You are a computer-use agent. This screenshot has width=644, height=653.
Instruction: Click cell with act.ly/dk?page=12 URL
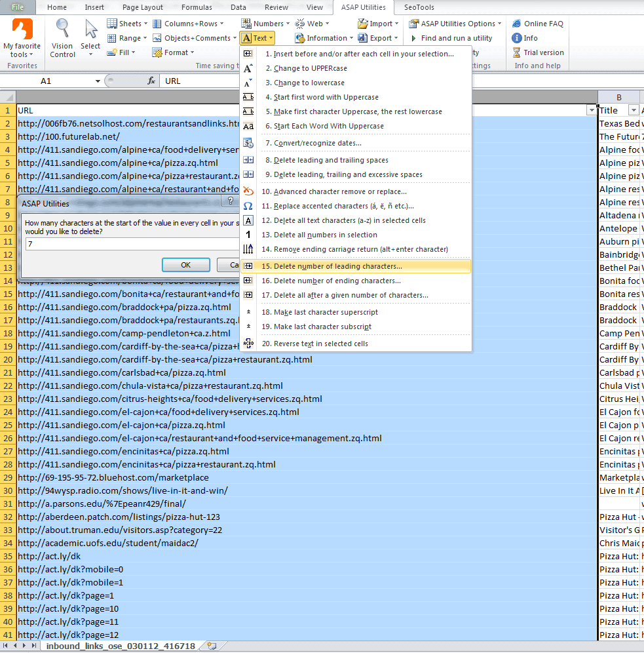(307, 635)
